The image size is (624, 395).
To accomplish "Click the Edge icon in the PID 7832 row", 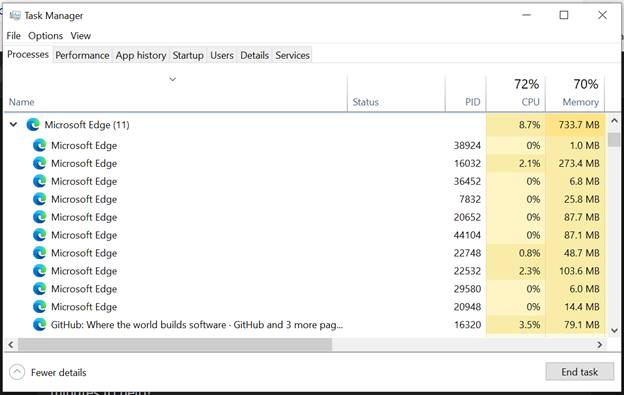I will 39,199.
